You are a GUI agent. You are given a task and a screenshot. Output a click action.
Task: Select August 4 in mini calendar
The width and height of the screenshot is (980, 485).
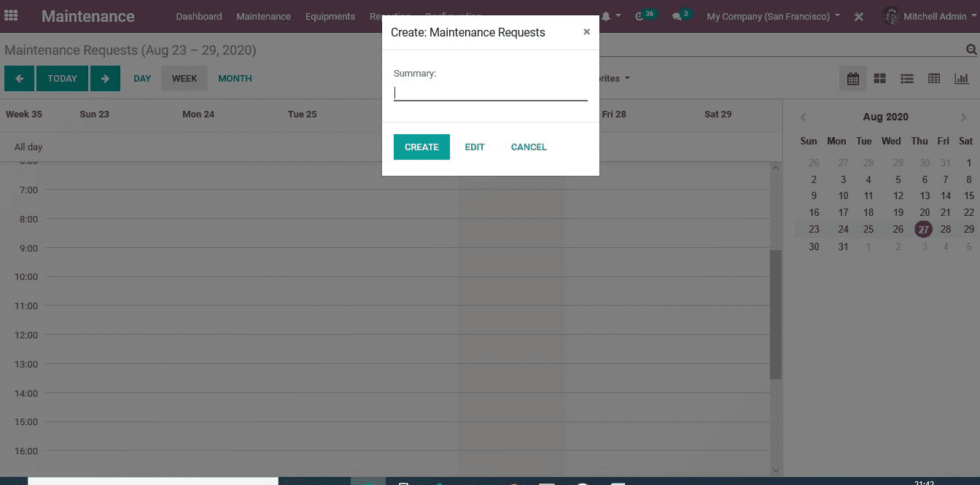click(x=868, y=179)
